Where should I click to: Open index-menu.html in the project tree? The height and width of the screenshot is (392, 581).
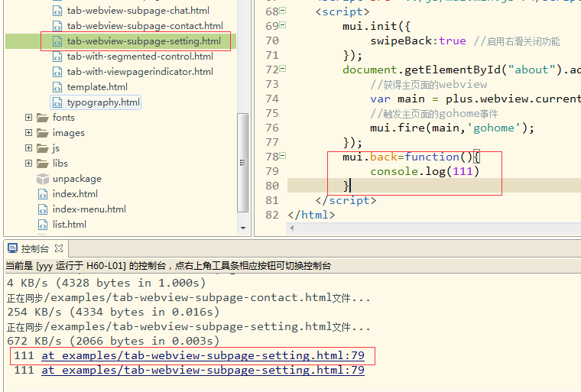[x=89, y=209]
